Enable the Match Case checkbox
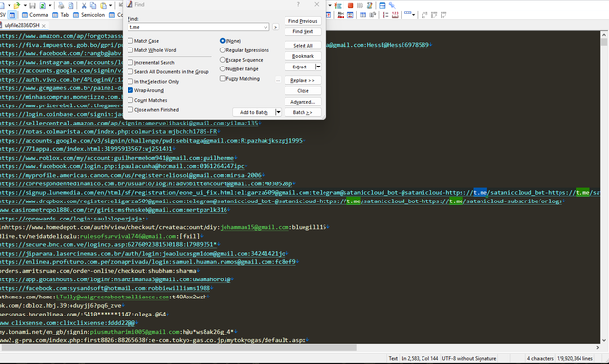609x364 pixels. [130, 40]
